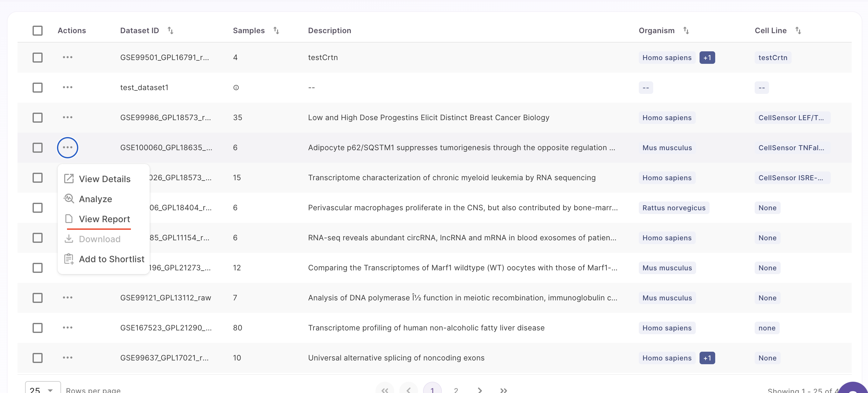Sort table by Samples column
Image resolution: width=868 pixels, height=393 pixels.
[276, 30]
